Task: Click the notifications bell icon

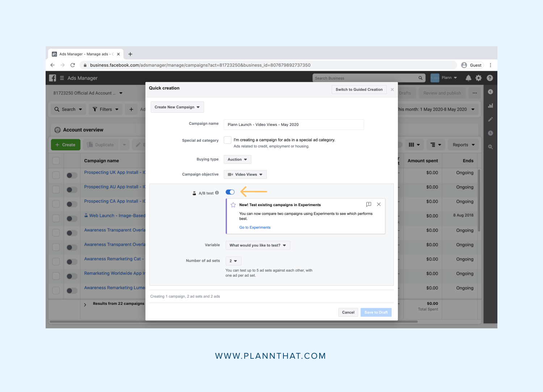Action: [x=468, y=78]
